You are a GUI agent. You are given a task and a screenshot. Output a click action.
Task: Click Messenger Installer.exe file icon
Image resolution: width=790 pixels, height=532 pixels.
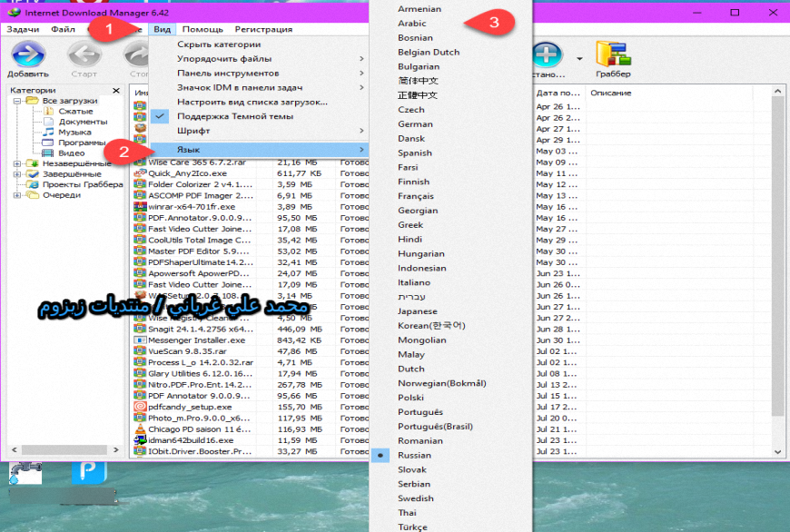coord(140,340)
